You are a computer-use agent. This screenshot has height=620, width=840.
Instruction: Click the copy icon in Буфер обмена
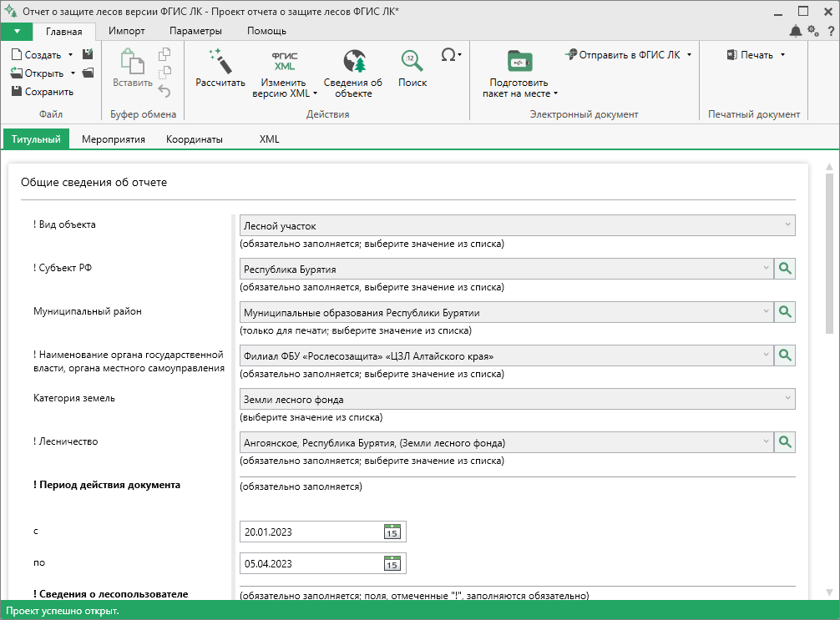(x=164, y=54)
